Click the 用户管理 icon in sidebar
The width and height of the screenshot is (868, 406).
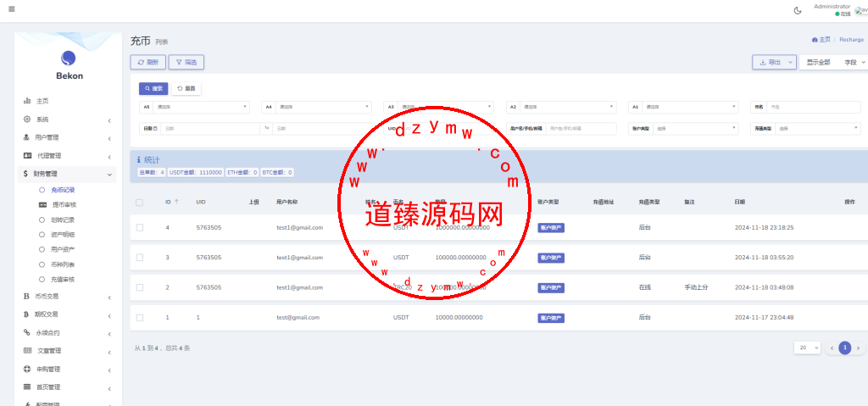pyautogui.click(x=26, y=137)
